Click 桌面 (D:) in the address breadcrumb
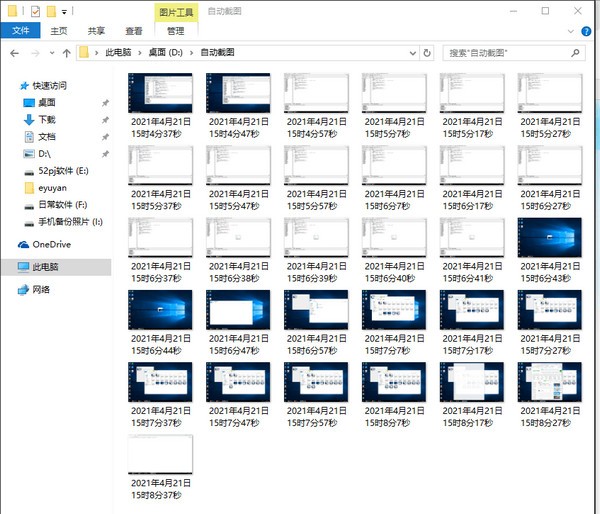 (x=167, y=52)
